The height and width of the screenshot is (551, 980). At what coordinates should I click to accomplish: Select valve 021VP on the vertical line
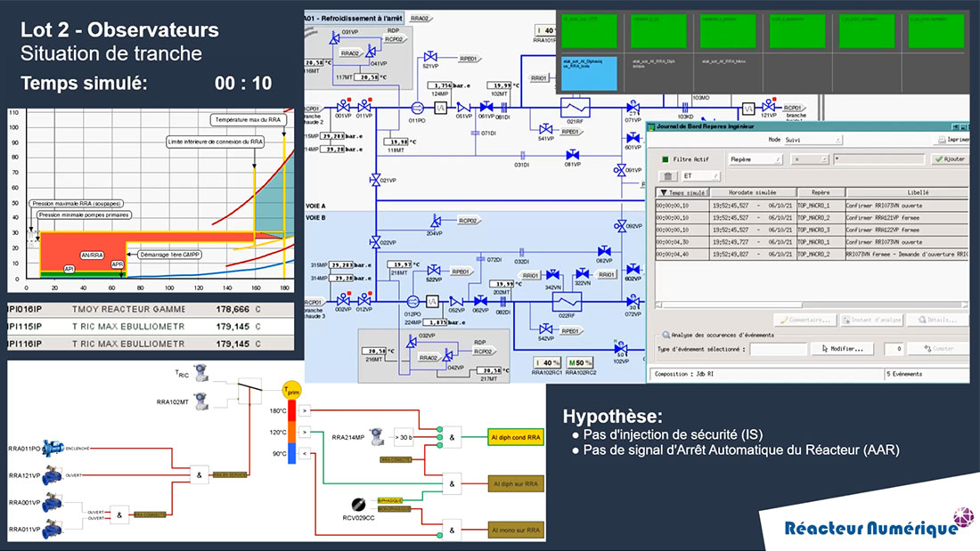coord(375,180)
